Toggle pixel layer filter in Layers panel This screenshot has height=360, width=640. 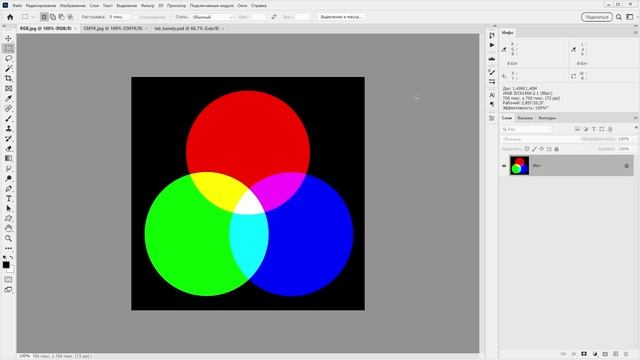(x=577, y=129)
